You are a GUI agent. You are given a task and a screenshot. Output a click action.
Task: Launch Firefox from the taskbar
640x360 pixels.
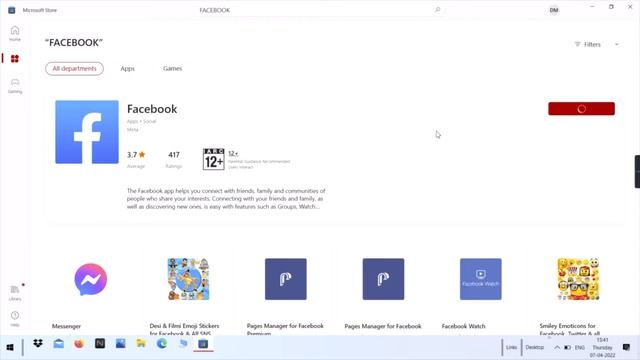[x=79, y=344]
